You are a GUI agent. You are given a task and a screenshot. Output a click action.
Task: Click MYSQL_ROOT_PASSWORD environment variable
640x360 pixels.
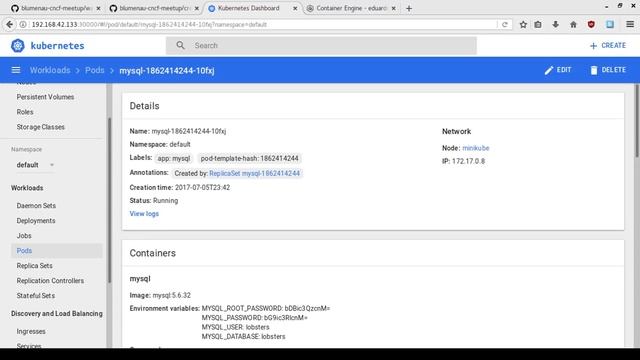click(x=266, y=309)
